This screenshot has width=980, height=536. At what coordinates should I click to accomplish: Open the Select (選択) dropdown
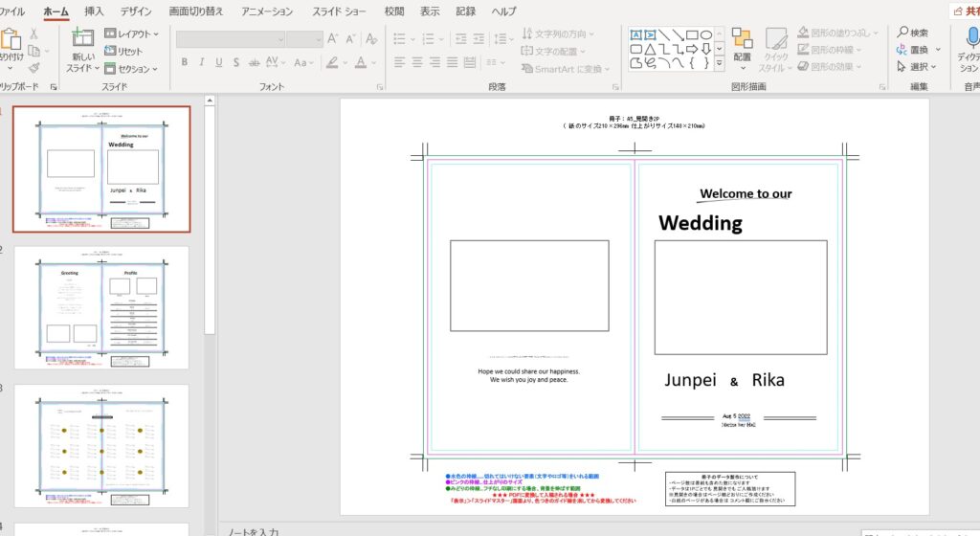pos(918,67)
